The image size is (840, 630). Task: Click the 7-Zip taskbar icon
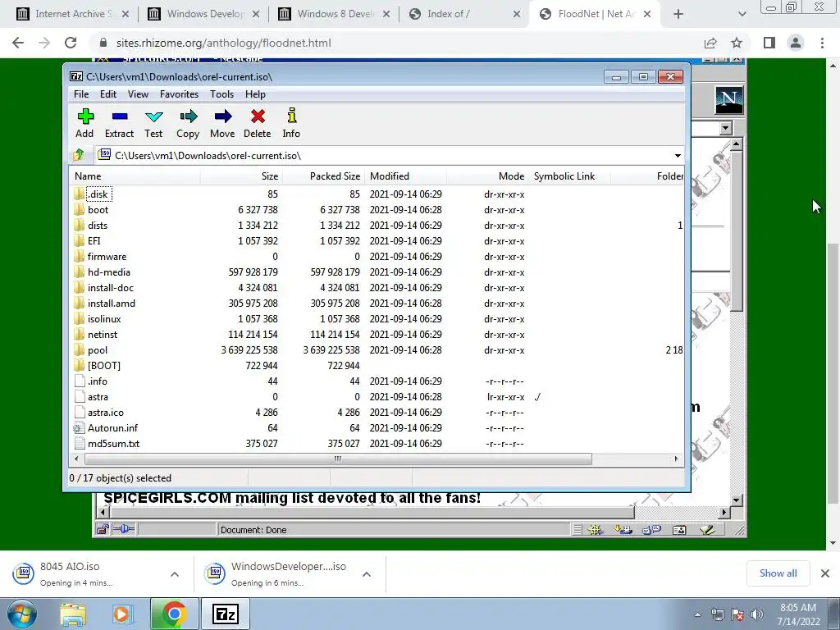pos(225,614)
